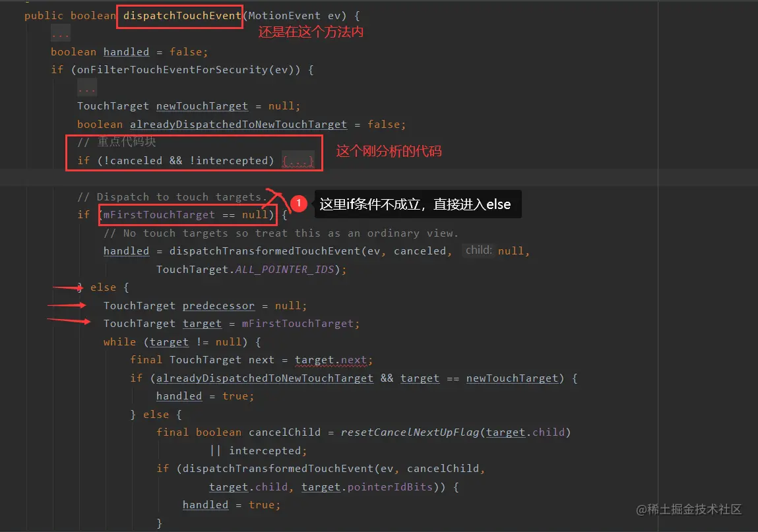The height and width of the screenshot is (532, 758).
Task: Click null after the child: hint
Action: 511,251
